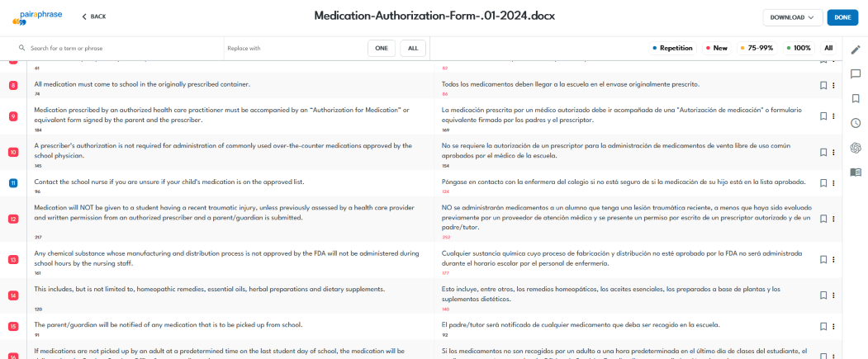Click document title Medication-Authorization-Form-.01-2024.docx
This screenshot has height=359, width=868.
pyautogui.click(x=434, y=16)
